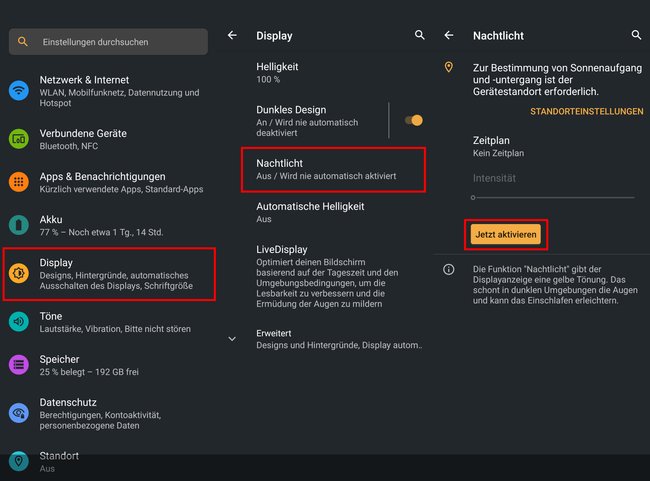Click the Einstellungen durchsuchen search field
The image size is (650, 481).
(109, 41)
